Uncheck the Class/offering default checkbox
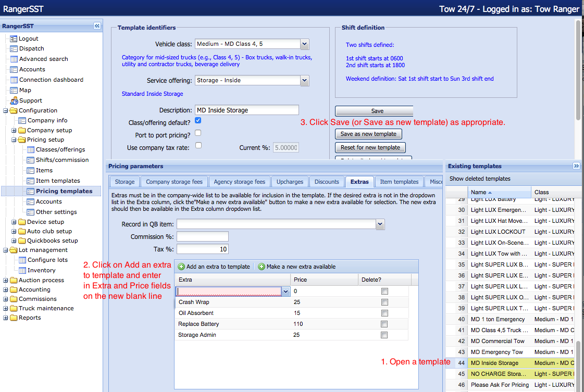Image resolution: width=584 pixels, height=392 pixels. click(x=198, y=120)
